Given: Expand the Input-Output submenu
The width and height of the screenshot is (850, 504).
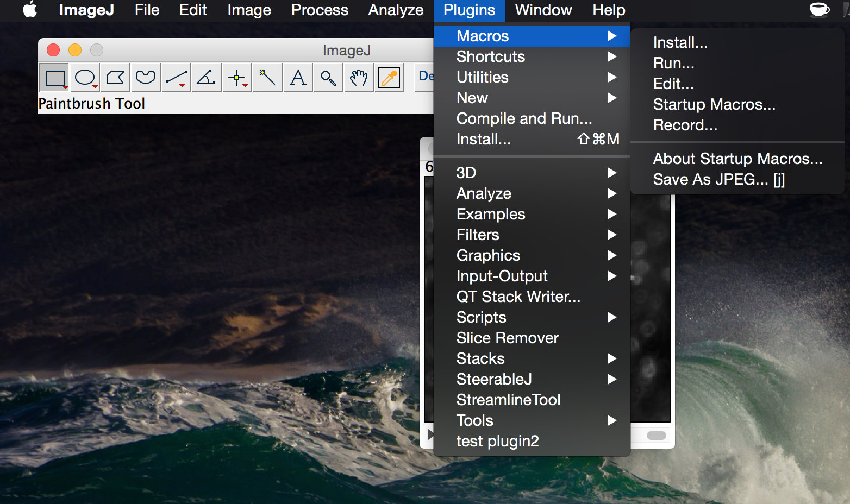Looking at the screenshot, I should tap(532, 276).
